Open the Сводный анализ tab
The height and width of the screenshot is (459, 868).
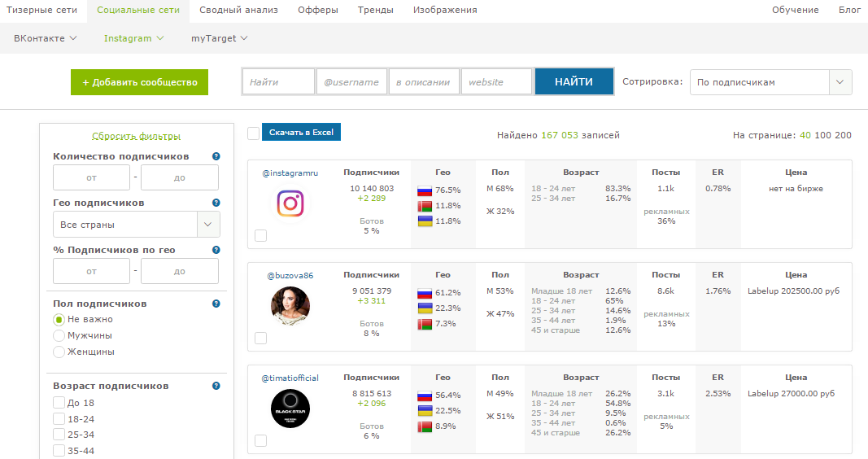pos(238,10)
